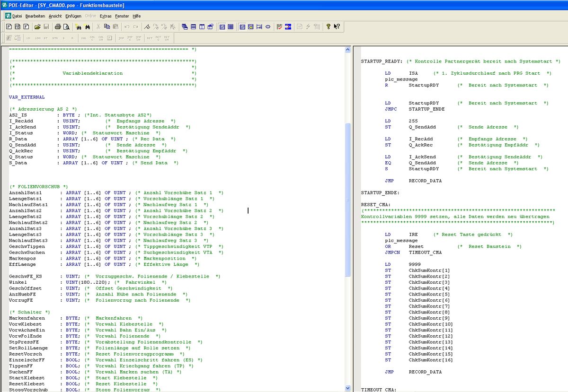Click the value 255 in LD instruction
This screenshot has width=568, height=392.
coord(413,121)
